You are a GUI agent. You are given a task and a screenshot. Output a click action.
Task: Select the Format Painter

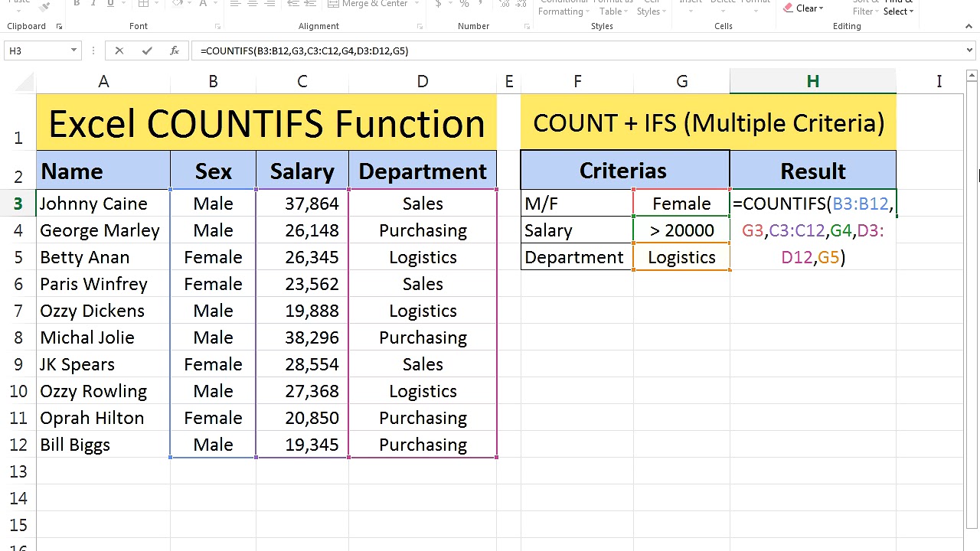[x=44, y=7]
